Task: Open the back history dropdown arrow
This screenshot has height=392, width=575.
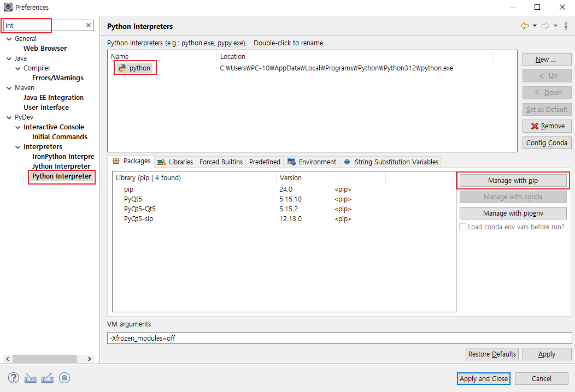Action: tap(535, 26)
